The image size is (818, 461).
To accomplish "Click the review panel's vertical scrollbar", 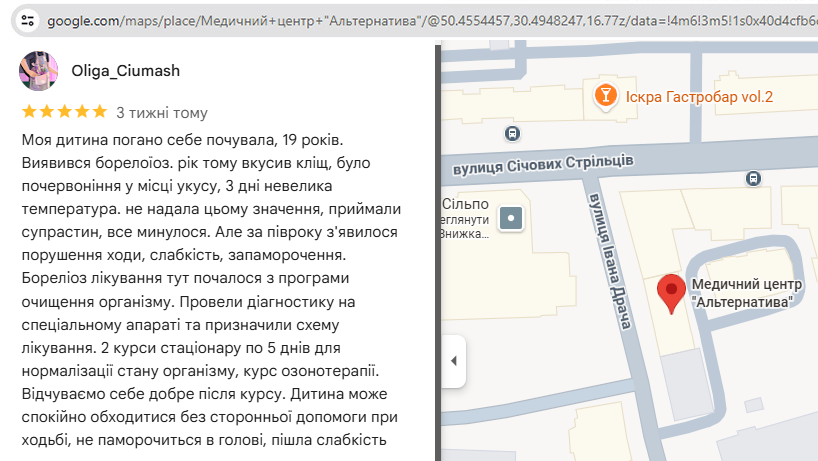I will (437, 250).
